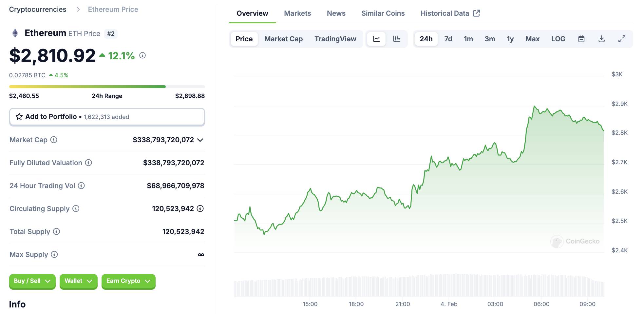Switch to the Markets tab
644x314 pixels.
click(x=297, y=13)
